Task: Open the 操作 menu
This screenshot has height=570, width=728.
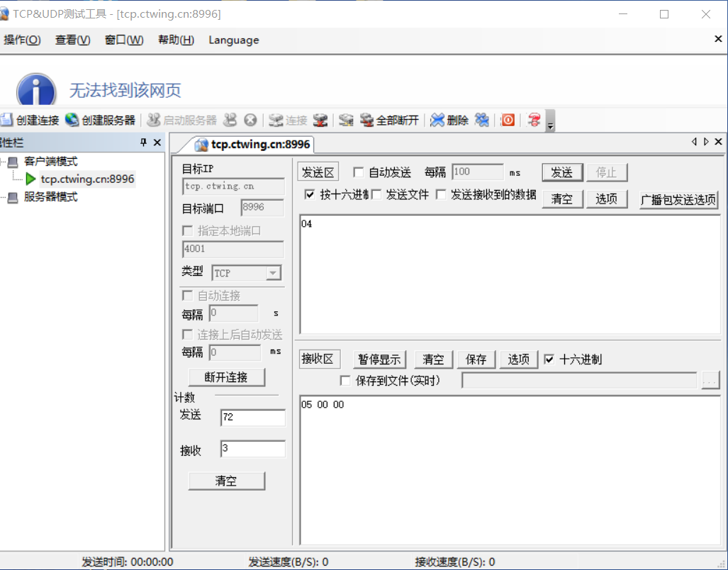Action: click(22, 40)
